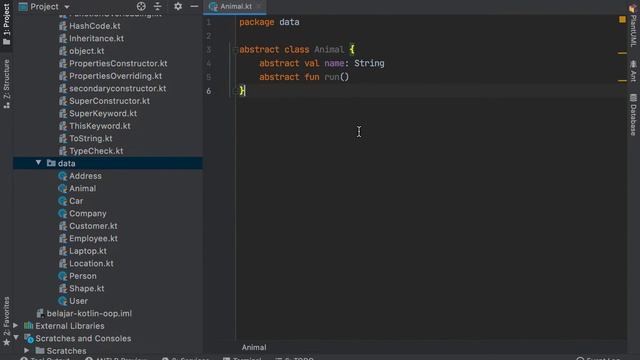Open the Company class

[88, 213]
